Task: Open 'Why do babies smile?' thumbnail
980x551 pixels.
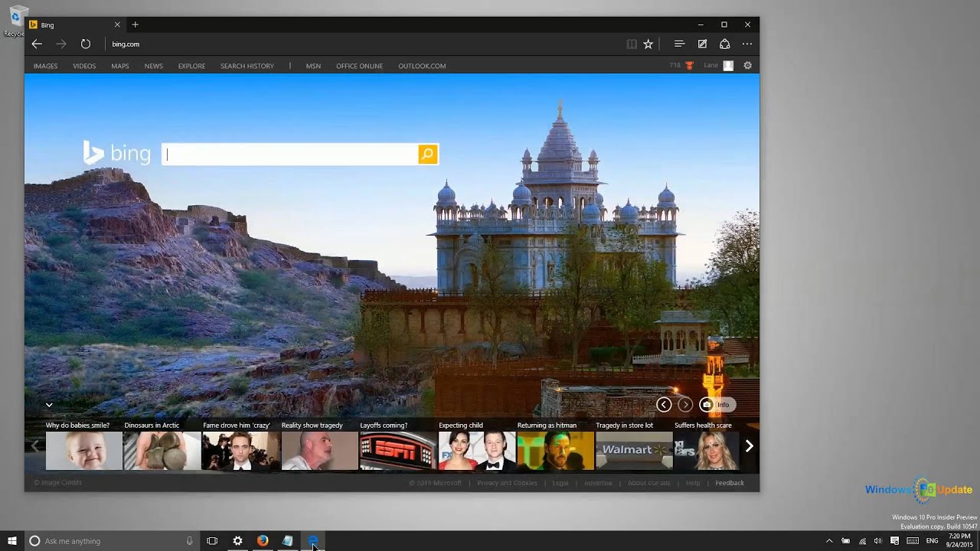Action: [83, 451]
